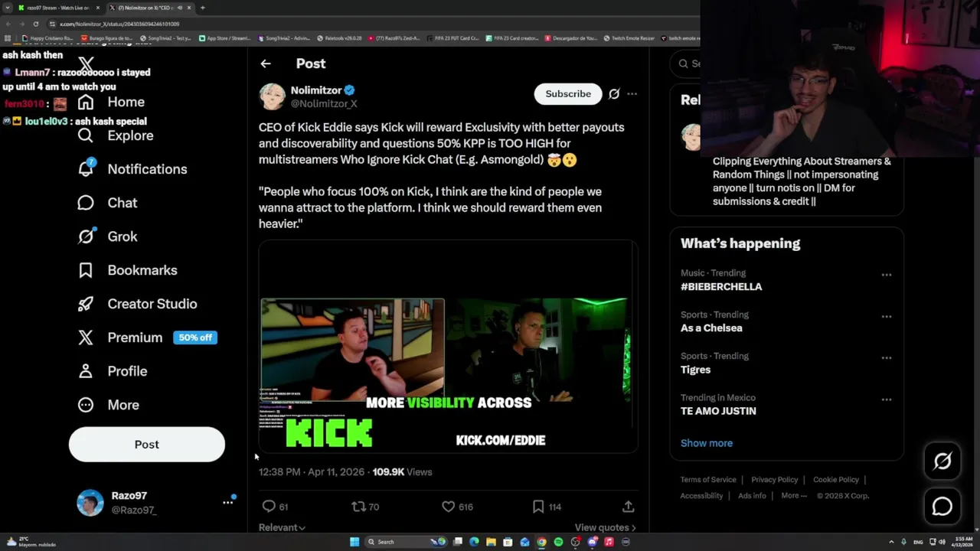980x551 pixels.
Task: Click the browser address bar URL
Action: (x=119, y=24)
